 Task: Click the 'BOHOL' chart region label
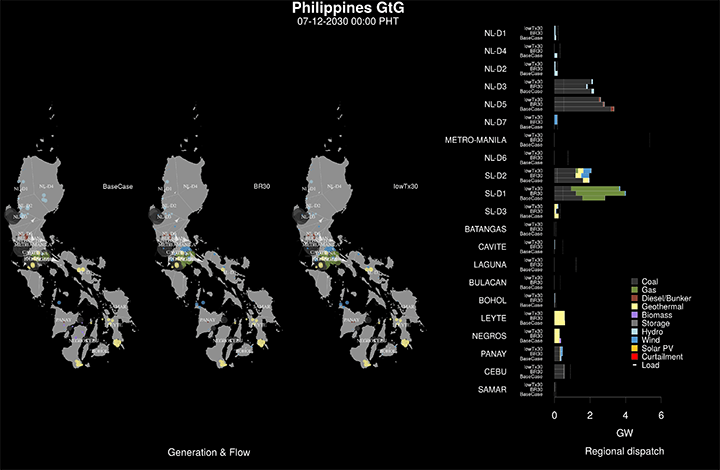point(492,301)
